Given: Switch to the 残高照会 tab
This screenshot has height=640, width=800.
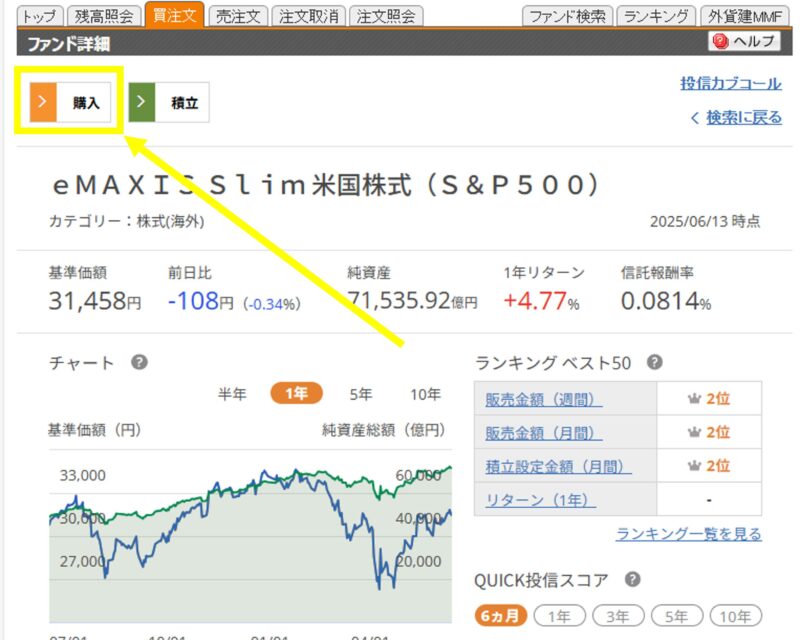Looking at the screenshot, I should (x=104, y=16).
